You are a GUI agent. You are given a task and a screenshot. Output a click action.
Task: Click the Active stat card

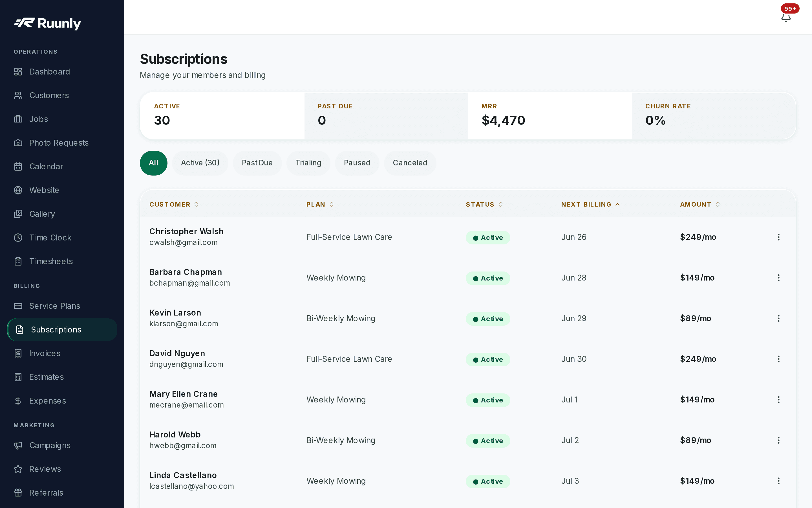222,116
